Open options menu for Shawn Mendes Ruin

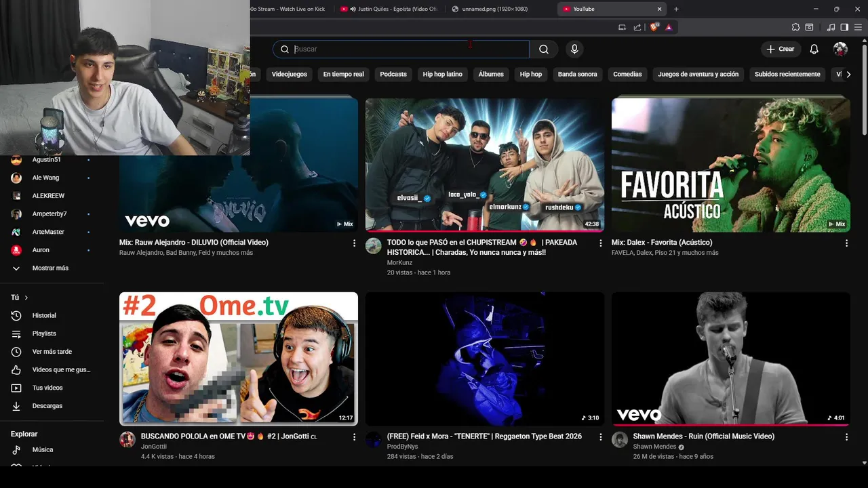click(x=846, y=437)
